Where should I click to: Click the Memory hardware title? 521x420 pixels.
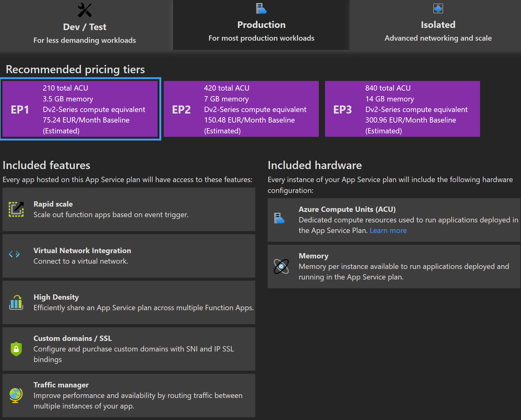coord(314,256)
